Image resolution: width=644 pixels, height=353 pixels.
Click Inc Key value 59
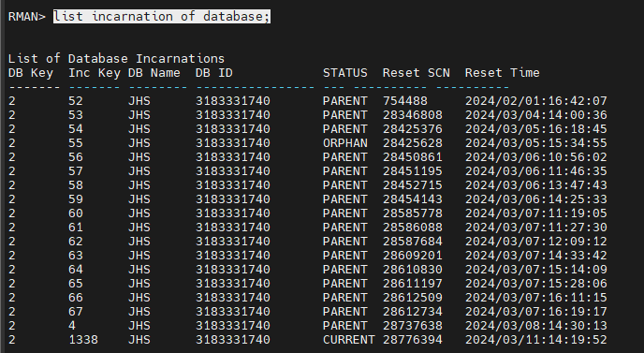[76, 199]
